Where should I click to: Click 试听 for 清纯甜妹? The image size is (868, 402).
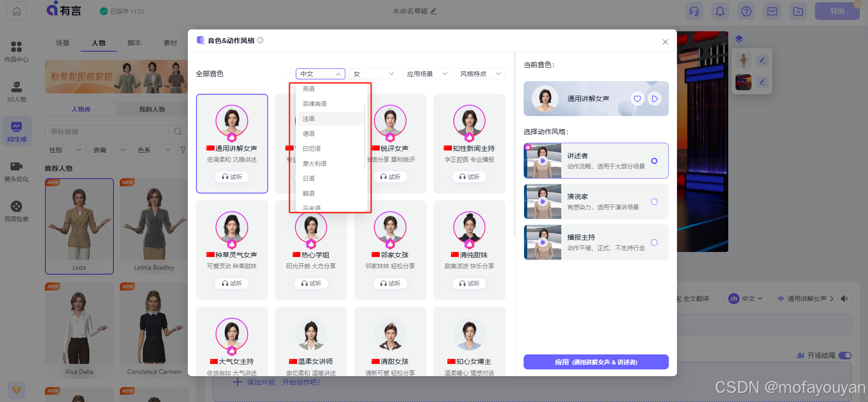click(469, 283)
